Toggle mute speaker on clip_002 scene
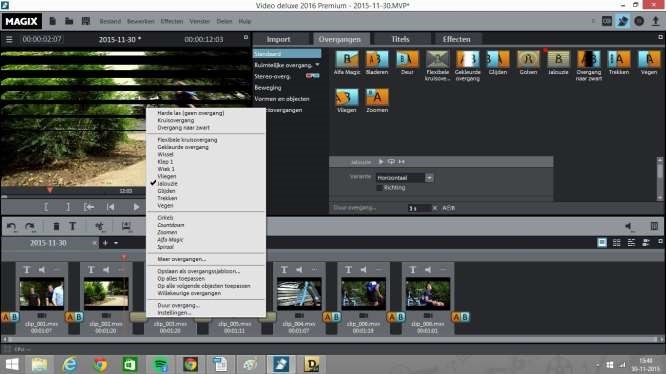Image resolution: width=666 pixels, height=374 pixels. [x=106, y=270]
